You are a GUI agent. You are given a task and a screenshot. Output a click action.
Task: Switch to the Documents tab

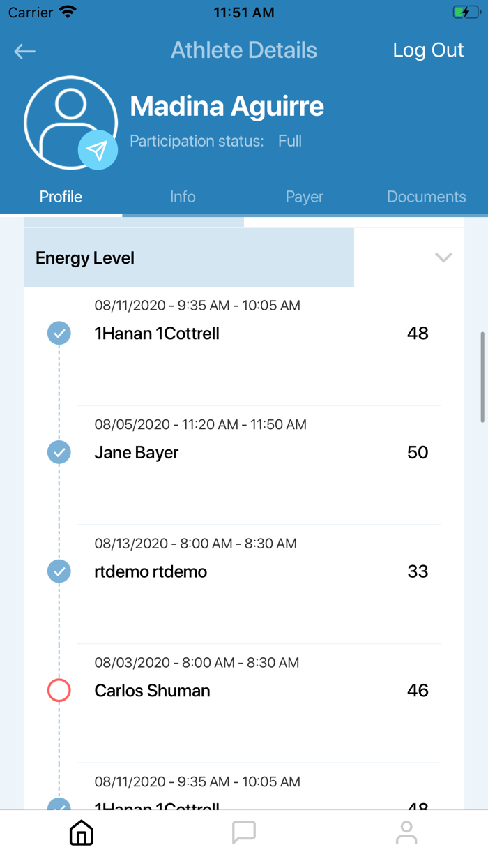[x=427, y=197]
